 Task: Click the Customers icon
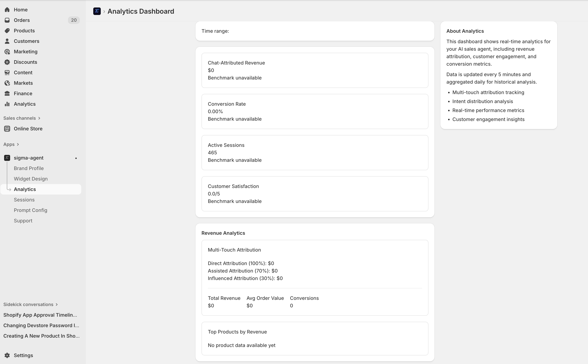7,41
